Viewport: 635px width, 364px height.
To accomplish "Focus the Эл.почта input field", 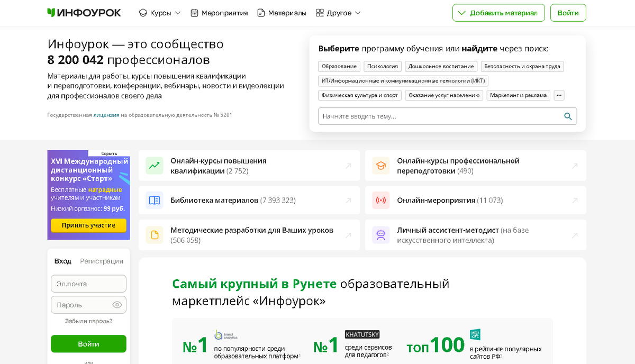I will click(x=88, y=284).
